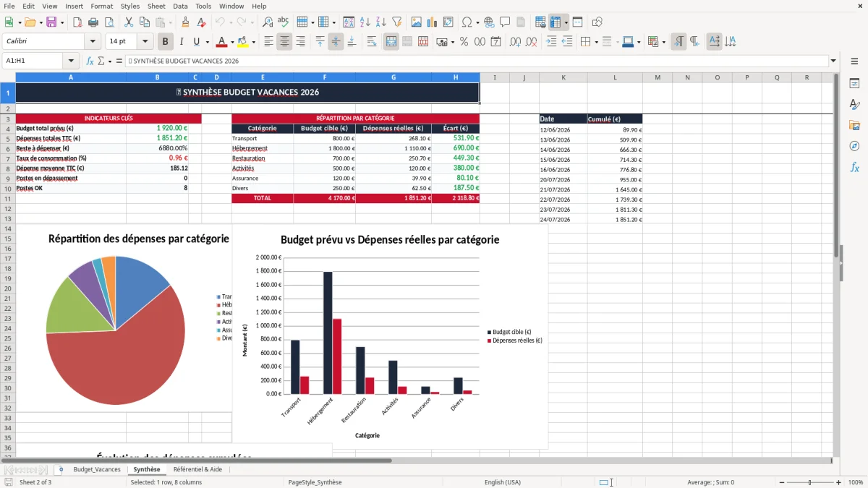
Task: Click the Save document icon
Action: pyautogui.click(x=51, y=22)
